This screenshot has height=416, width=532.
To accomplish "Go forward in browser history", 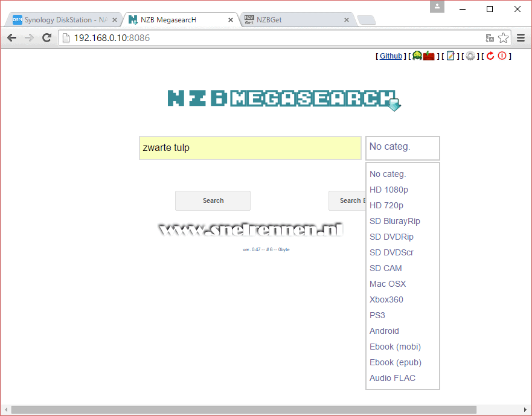I will (29, 37).
